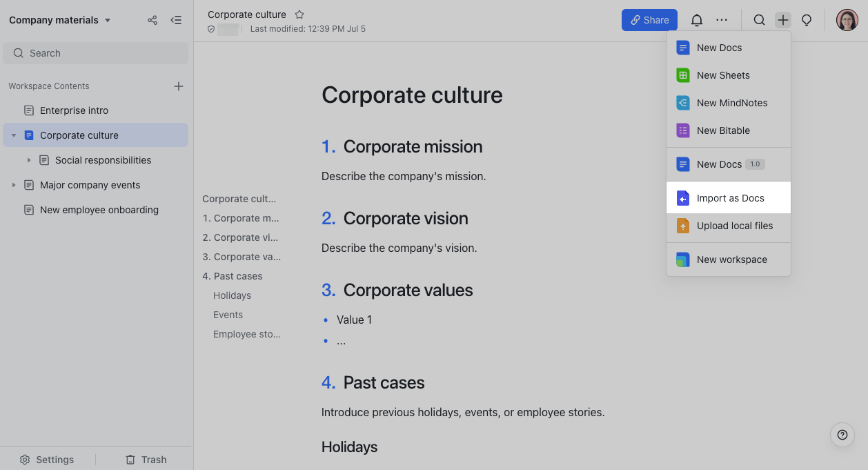
Task: Open the help question mark button
Action: point(842,435)
